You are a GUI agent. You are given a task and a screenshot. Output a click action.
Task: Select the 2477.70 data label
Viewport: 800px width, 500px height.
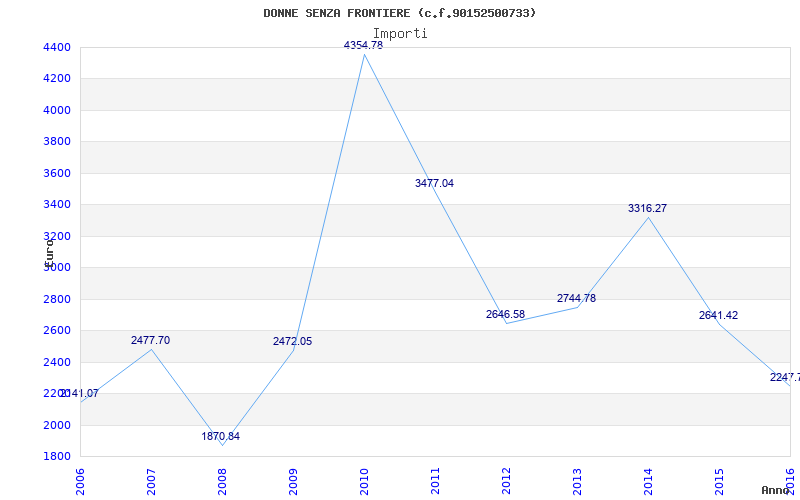click(151, 340)
